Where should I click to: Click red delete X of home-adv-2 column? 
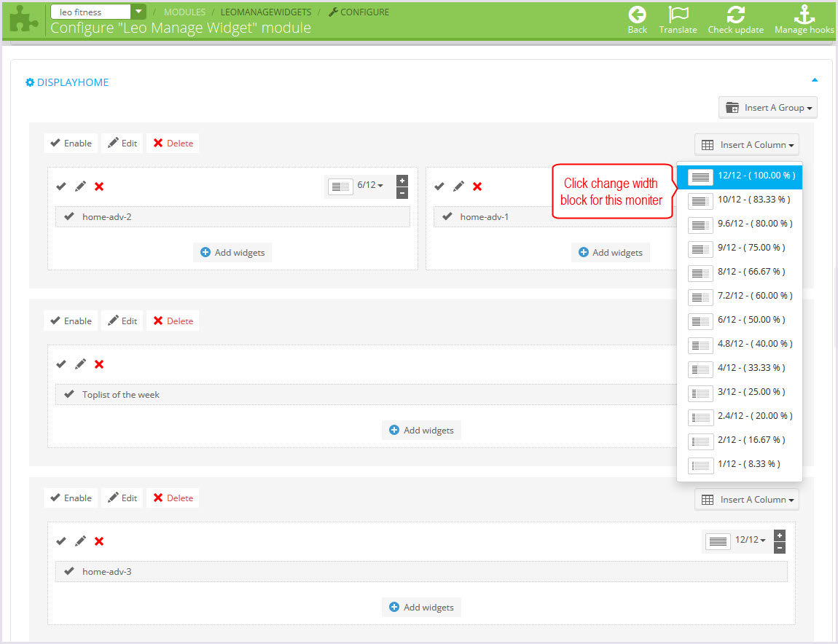99,186
